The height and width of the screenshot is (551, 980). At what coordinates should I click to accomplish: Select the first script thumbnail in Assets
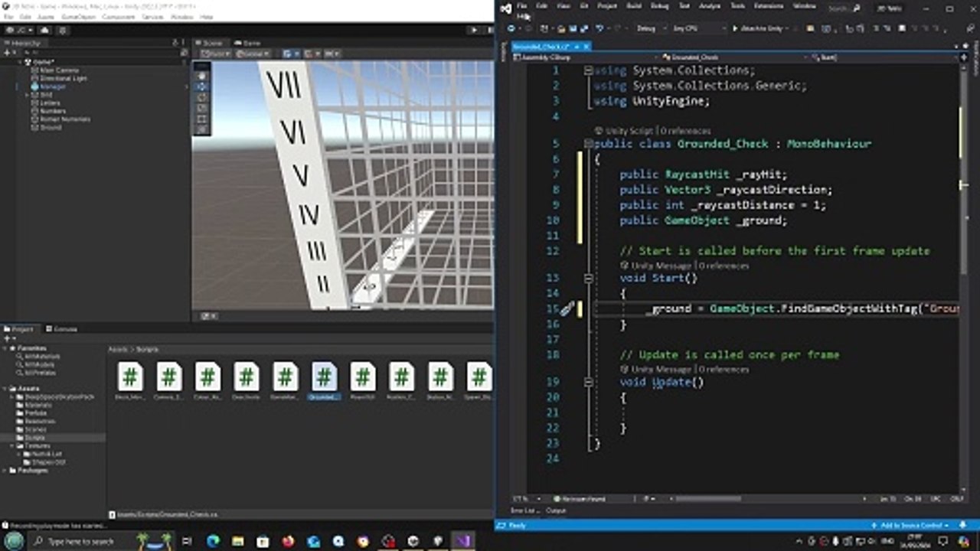coord(130,380)
